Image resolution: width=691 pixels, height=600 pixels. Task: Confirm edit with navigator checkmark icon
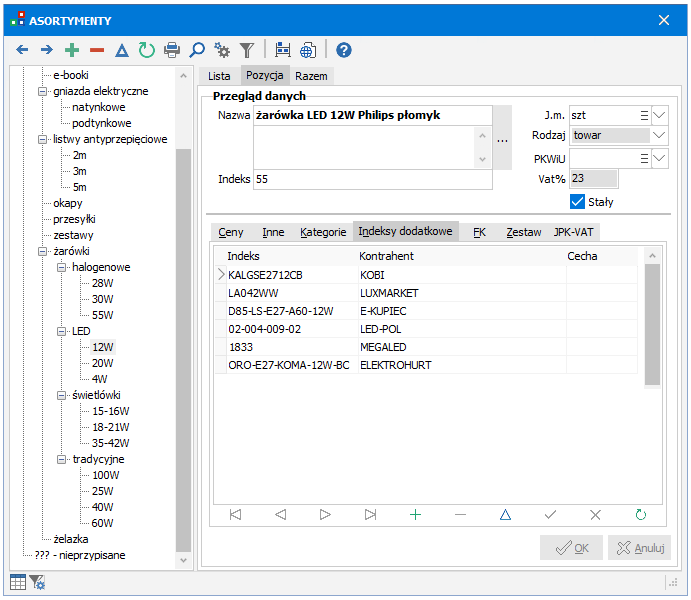click(x=550, y=514)
